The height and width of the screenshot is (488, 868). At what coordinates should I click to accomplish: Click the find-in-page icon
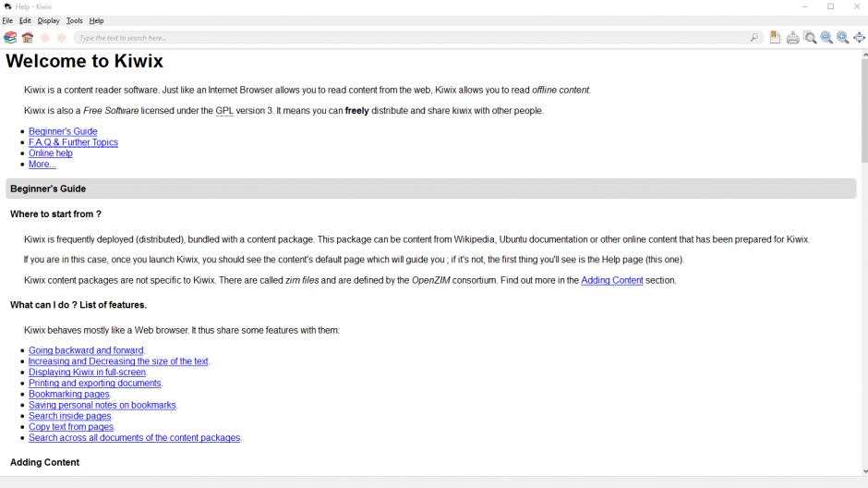click(810, 38)
